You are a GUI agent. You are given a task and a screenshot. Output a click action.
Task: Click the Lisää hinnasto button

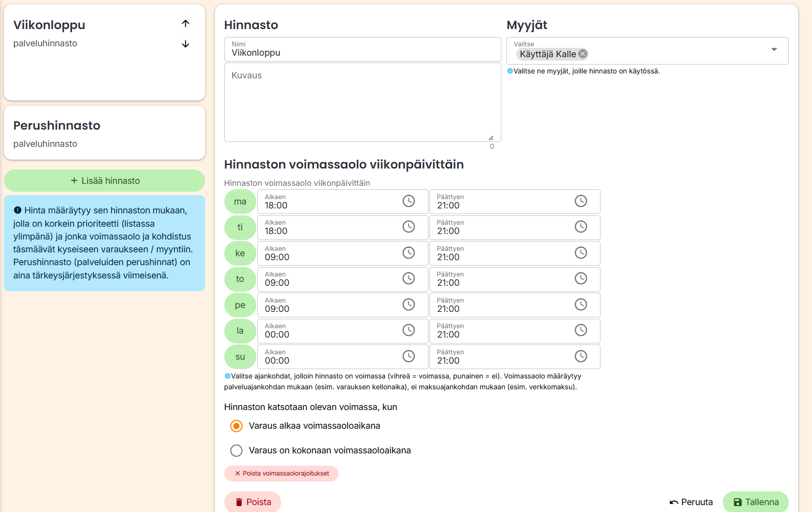tap(105, 181)
